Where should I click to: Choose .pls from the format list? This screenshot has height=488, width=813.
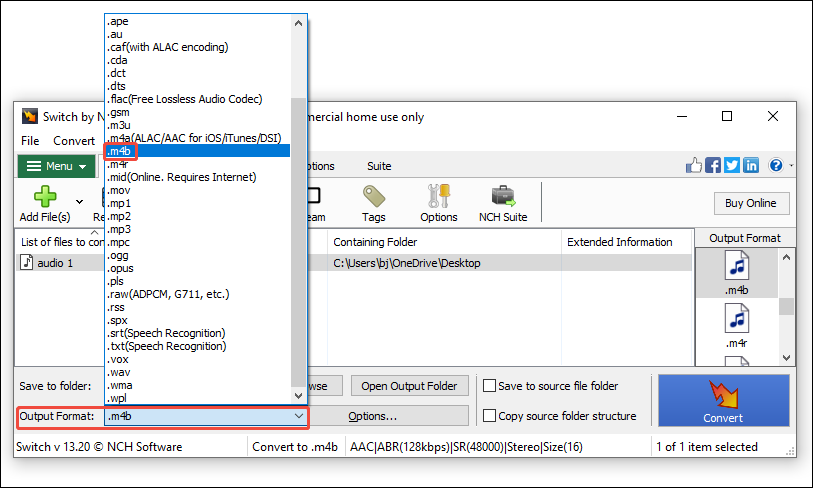tap(198, 281)
